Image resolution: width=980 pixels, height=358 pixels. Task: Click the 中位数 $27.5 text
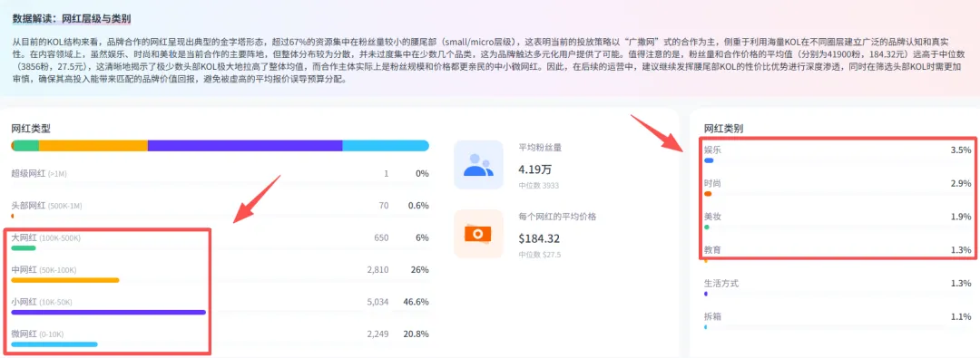pos(540,255)
